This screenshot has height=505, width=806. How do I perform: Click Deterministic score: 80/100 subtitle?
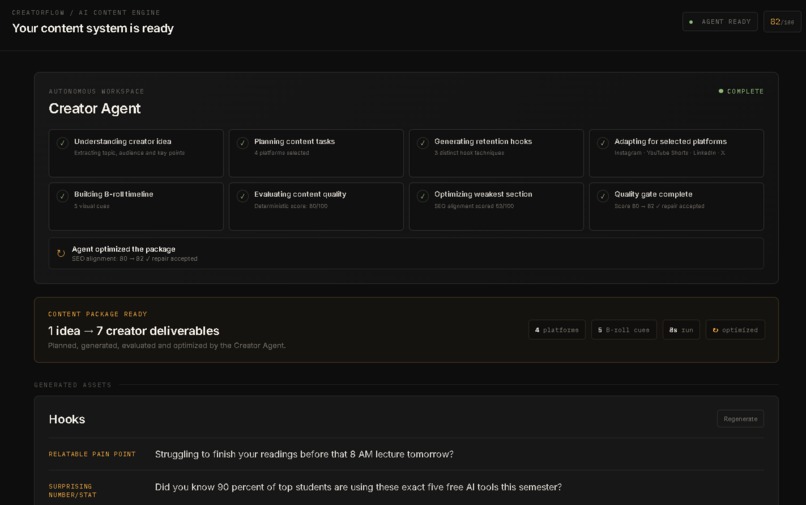pyautogui.click(x=291, y=206)
